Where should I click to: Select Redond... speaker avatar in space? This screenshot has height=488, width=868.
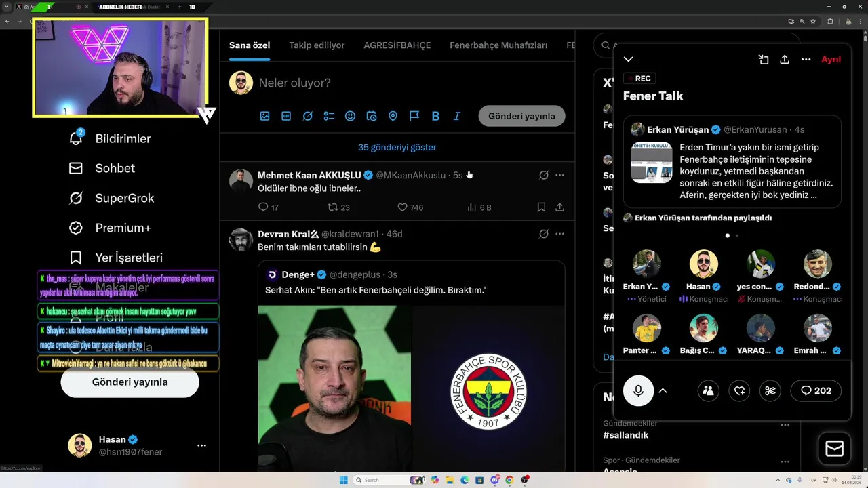[x=818, y=264]
